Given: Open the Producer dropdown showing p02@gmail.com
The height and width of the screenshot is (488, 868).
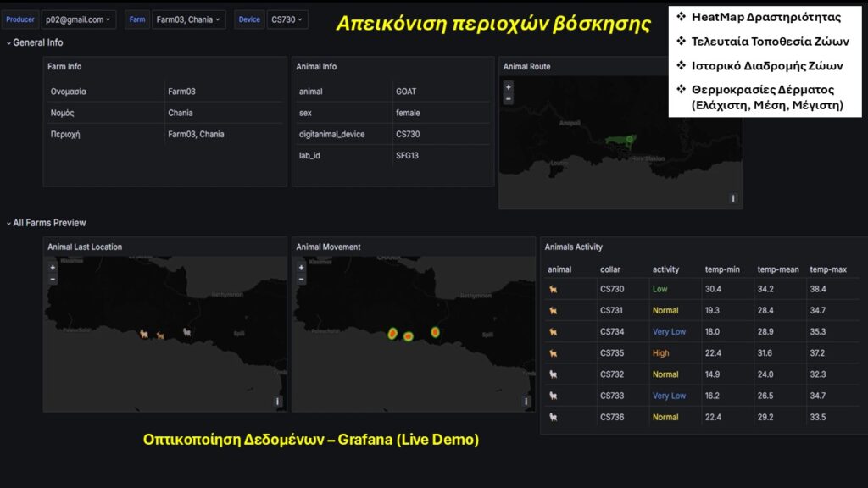Looking at the screenshot, I should [79, 19].
